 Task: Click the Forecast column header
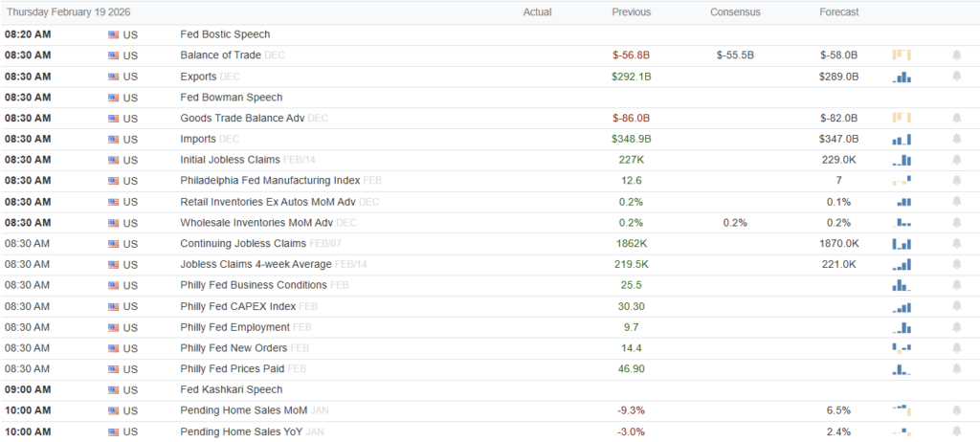tap(839, 12)
